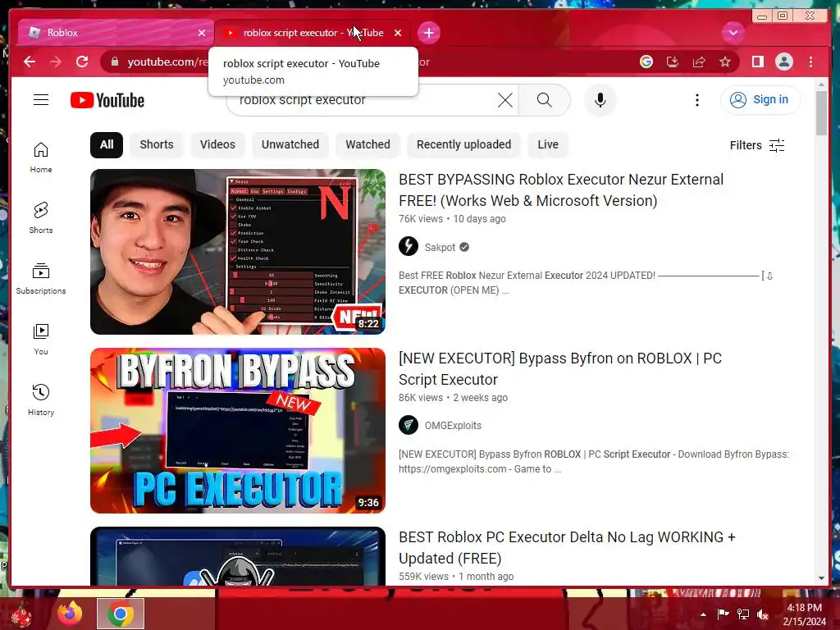The width and height of the screenshot is (840, 630).
Task: Toggle the Chrome side panel
Action: (x=757, y=62)
